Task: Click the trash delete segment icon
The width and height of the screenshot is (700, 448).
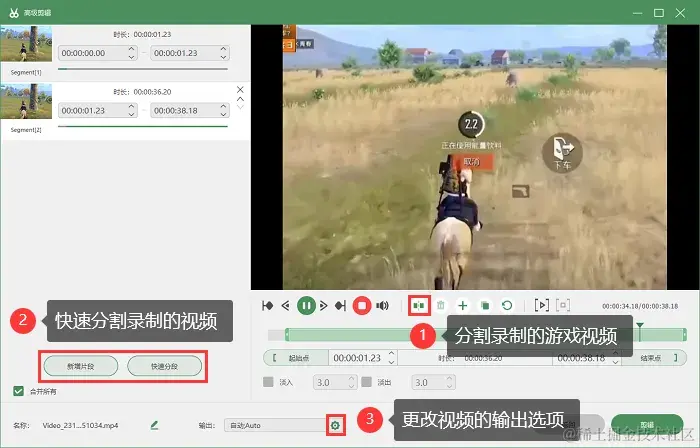Action: pos(441,306)
